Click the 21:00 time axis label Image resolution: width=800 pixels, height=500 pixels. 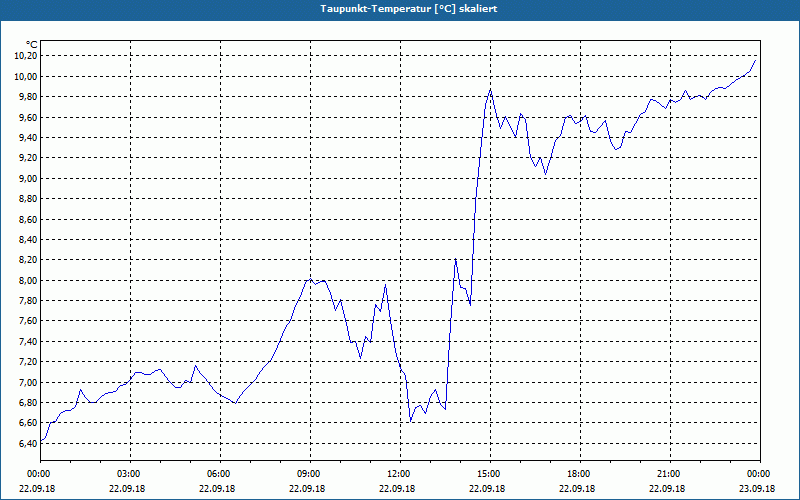click(670, 474)
